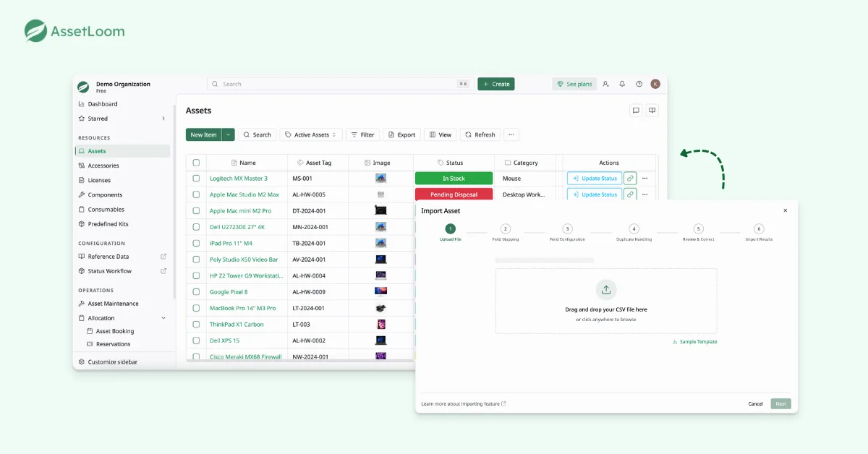The width and height of the screenshot is (868, 454).
Task: Open Learn more about importing feature link
Action: click(x=464, y=404)
